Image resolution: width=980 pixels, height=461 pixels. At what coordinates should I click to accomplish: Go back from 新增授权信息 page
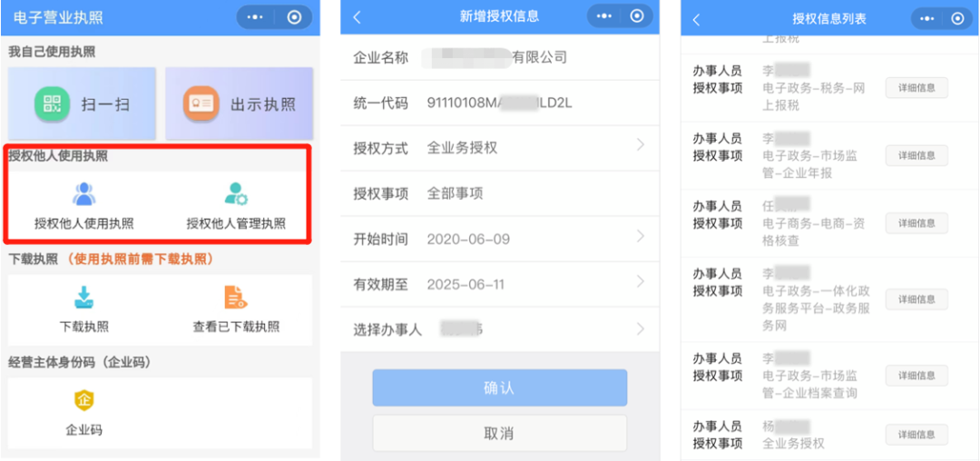tap(357, 17)
